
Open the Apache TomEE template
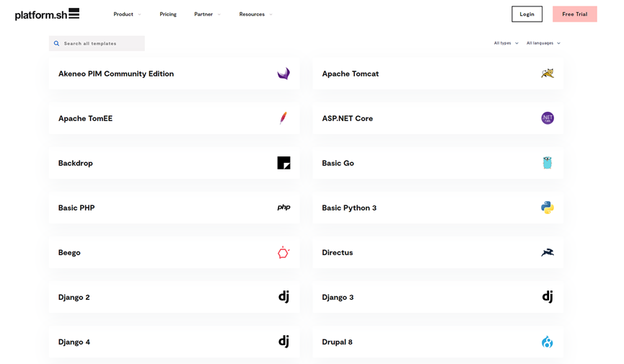pos(175,118)
